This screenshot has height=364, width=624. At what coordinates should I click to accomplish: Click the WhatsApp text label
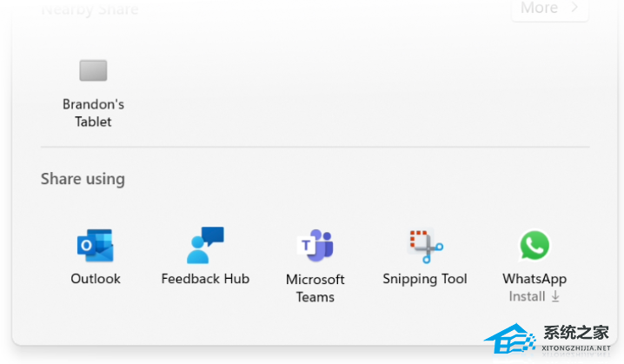click(x=534, y=279)
